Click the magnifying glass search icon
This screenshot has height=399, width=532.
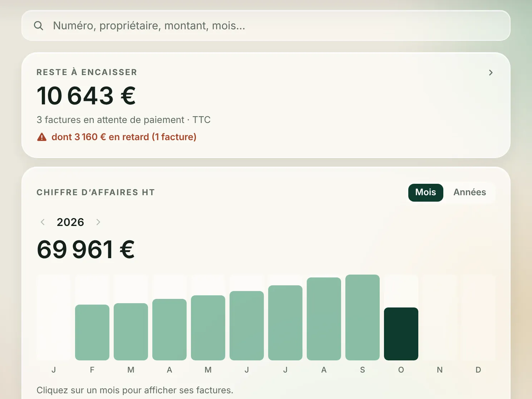[x=39, y=26]
